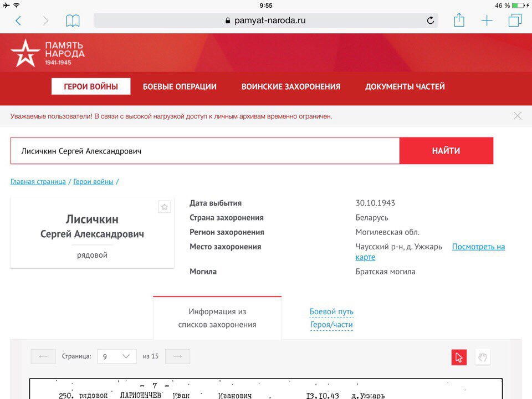Switch to the hand pan tool
Screen dimensions: 532x399
click(x=482, y=357)
